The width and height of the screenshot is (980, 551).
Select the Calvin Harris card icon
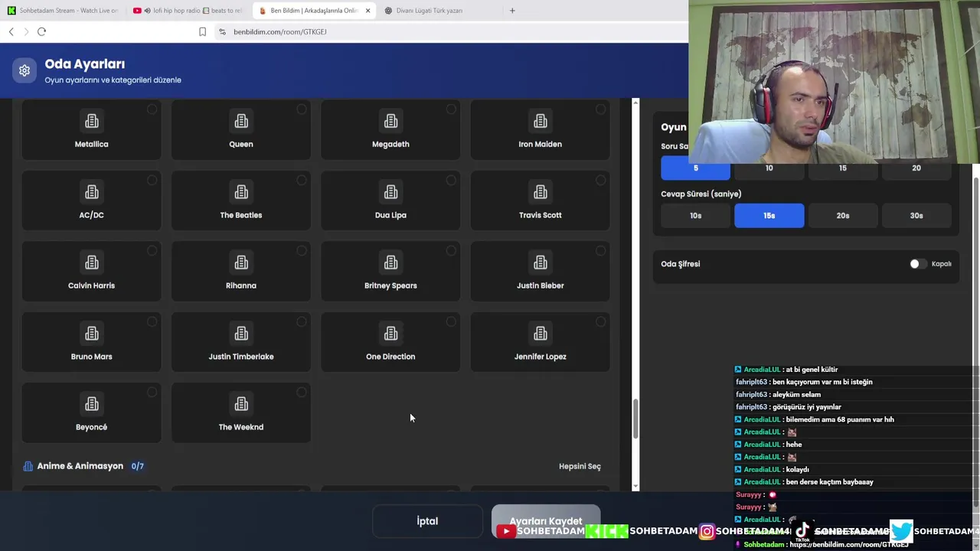click(x=92, y=263)
